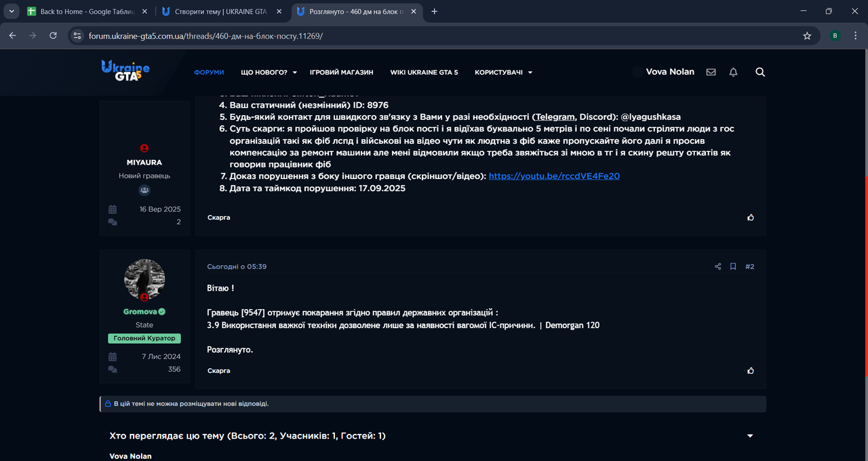This screenshot has width=868, height=461.
Task: Click the Новий гравець user title
Action: 144,176
